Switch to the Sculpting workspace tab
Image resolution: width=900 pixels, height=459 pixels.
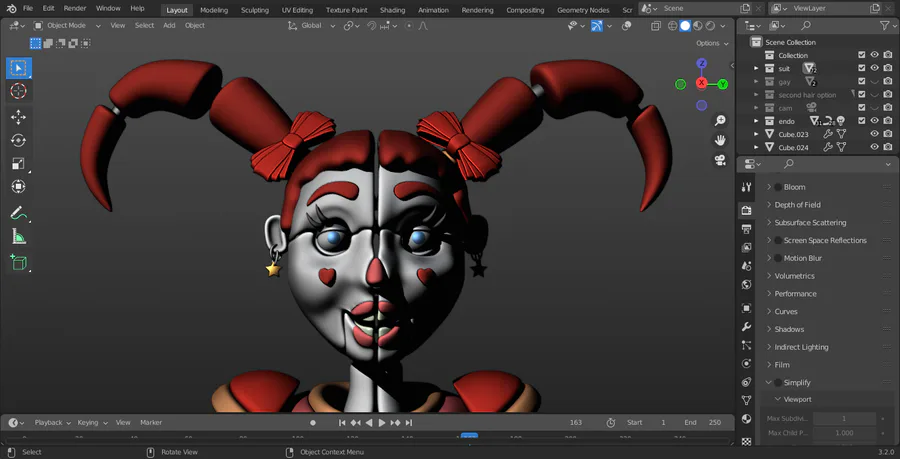tap(255, 10)
